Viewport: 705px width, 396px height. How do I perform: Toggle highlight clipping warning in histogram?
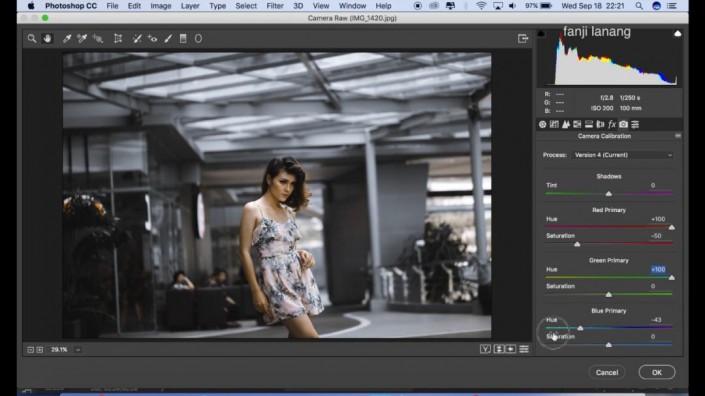678,33
